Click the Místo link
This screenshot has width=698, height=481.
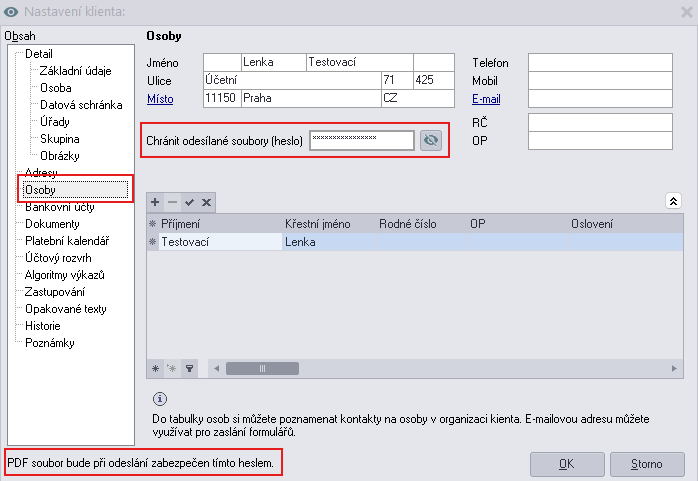(160, 99)
